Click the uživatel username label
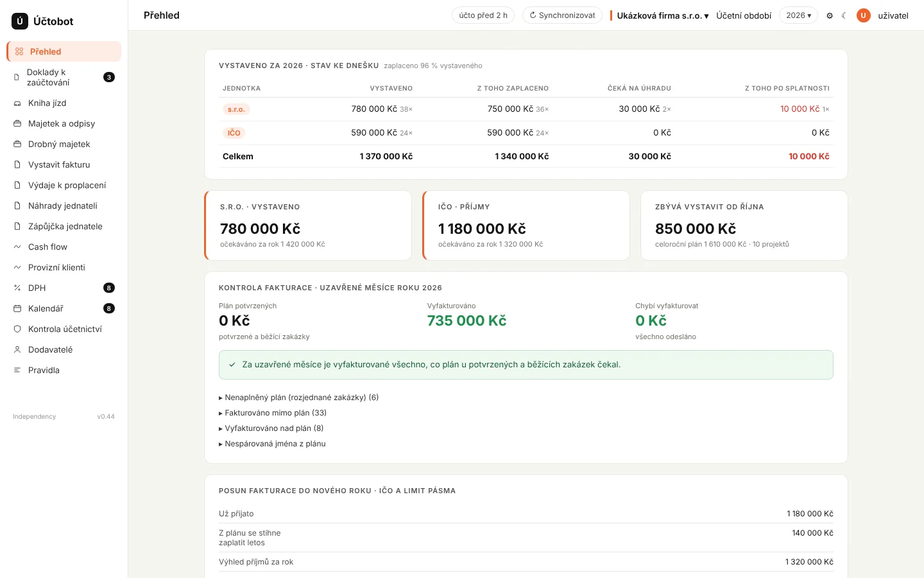924x578 pixels. coord(893,15)
